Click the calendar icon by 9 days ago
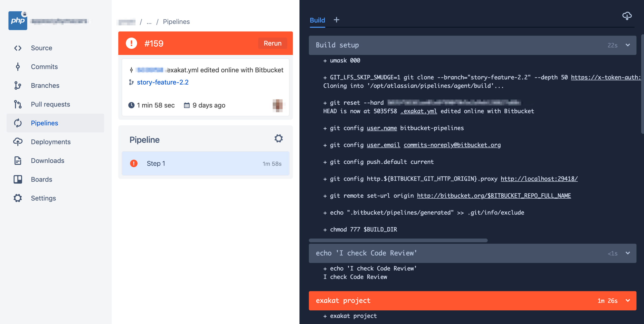Image resolution: width=644 pixels, height=324 pixels. click(187, 105)
